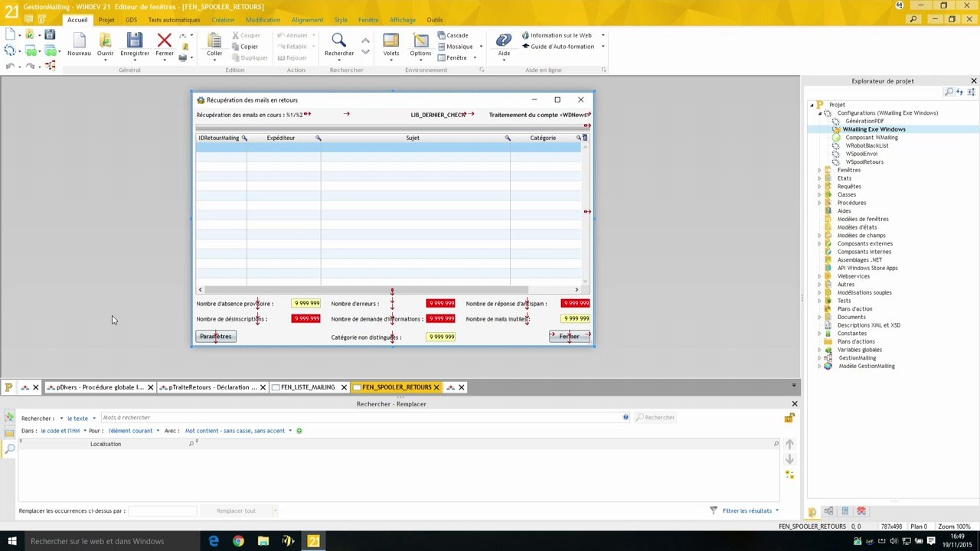The width and height of the screenshot is (980, 551).
Task: Click Windows taskbar search box
Action: click(x=111, y=541)
